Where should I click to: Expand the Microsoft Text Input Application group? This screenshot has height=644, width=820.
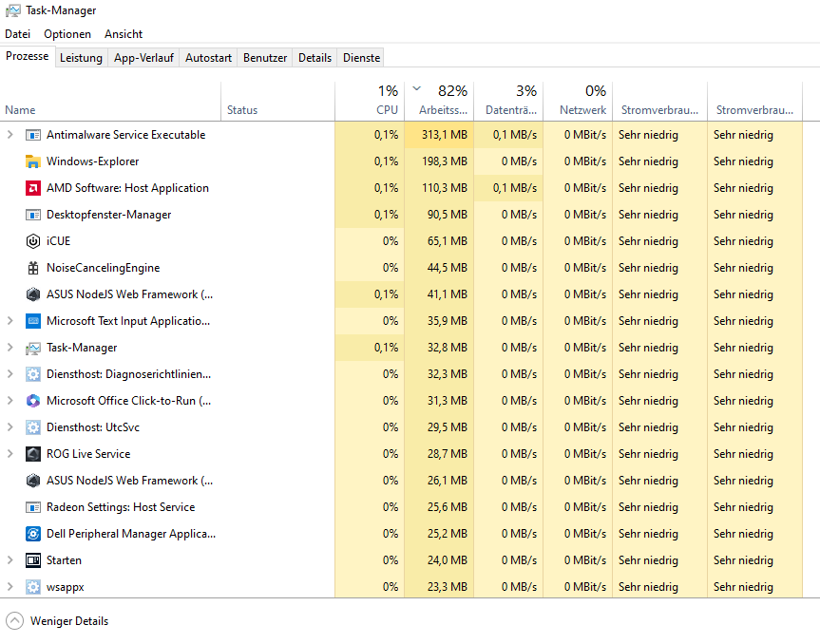coord(10,321)
